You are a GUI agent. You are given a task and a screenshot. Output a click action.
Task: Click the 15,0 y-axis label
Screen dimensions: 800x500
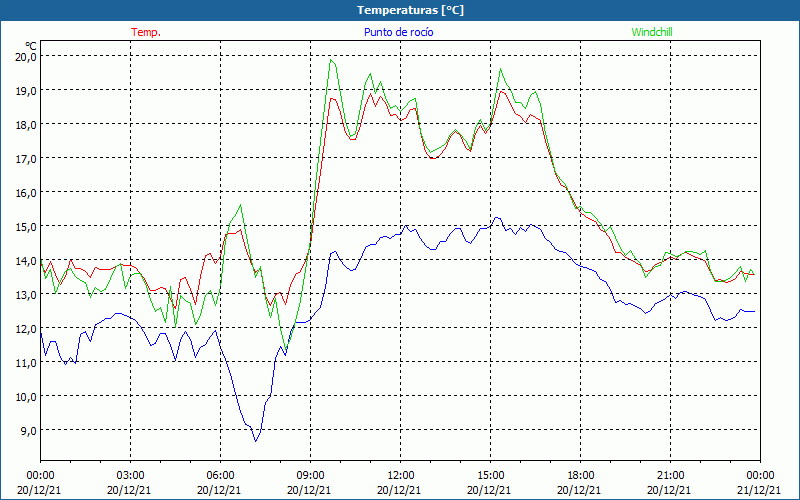(x=26, y=227)
